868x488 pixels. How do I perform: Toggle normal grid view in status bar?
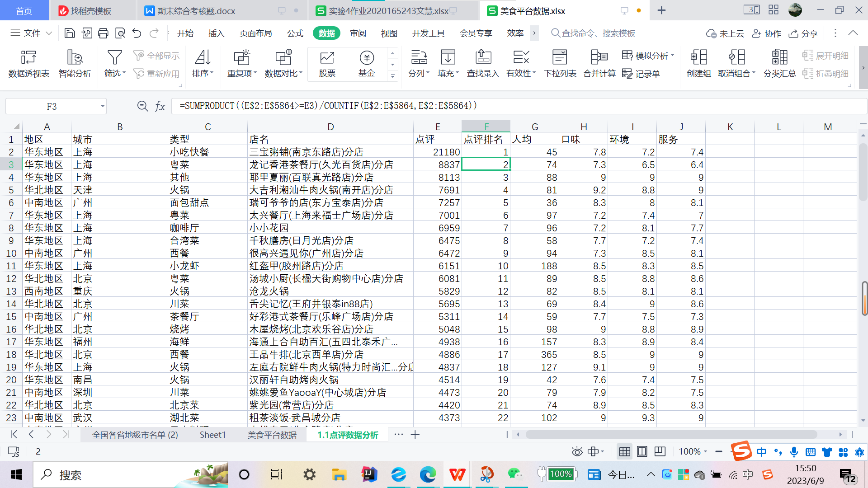[x=625, y=451]
